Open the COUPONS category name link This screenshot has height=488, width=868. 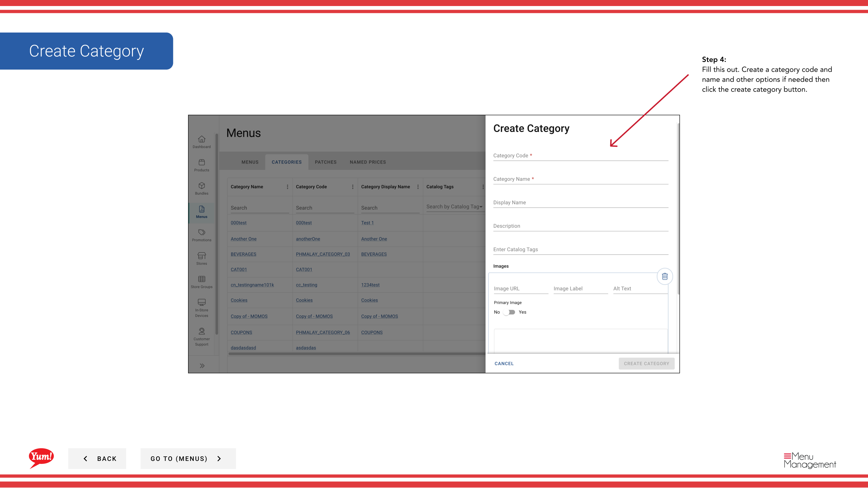tap(241, 332)
